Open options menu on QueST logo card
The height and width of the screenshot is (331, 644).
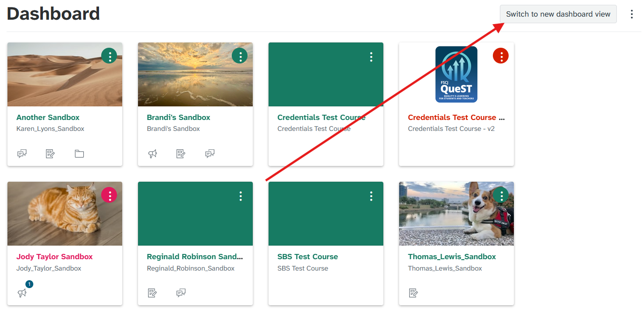501,56
